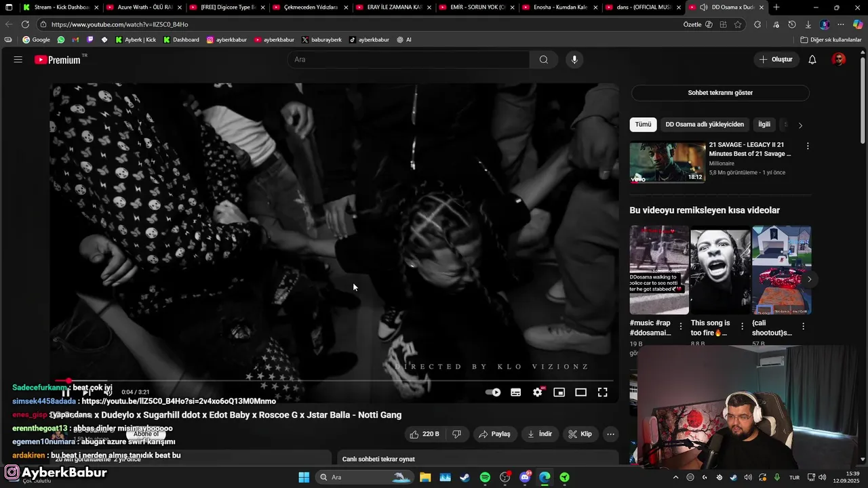The image size is (868, 488).
Task: Skip to next video in player
Action: point(86,392)
